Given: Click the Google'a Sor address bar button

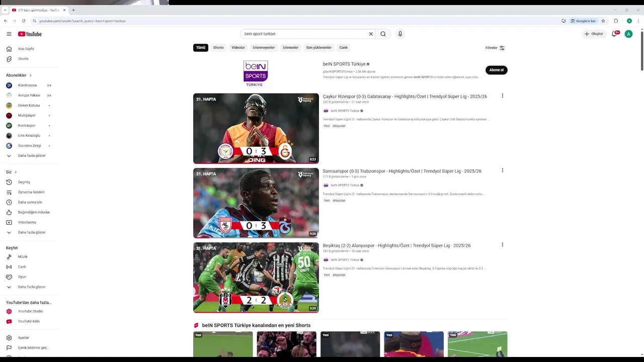Looking at the screenshot, I should click(x=584, y=21).
